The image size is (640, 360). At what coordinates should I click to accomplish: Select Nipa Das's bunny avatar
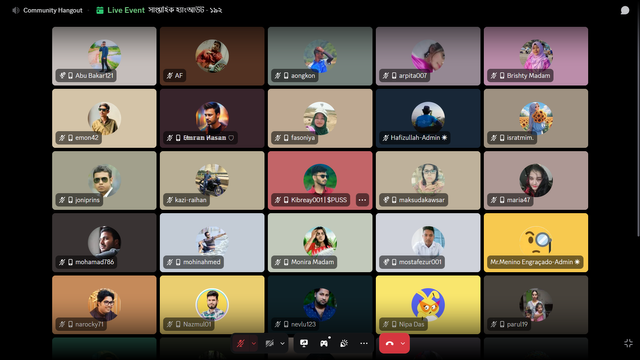(428, 304)
